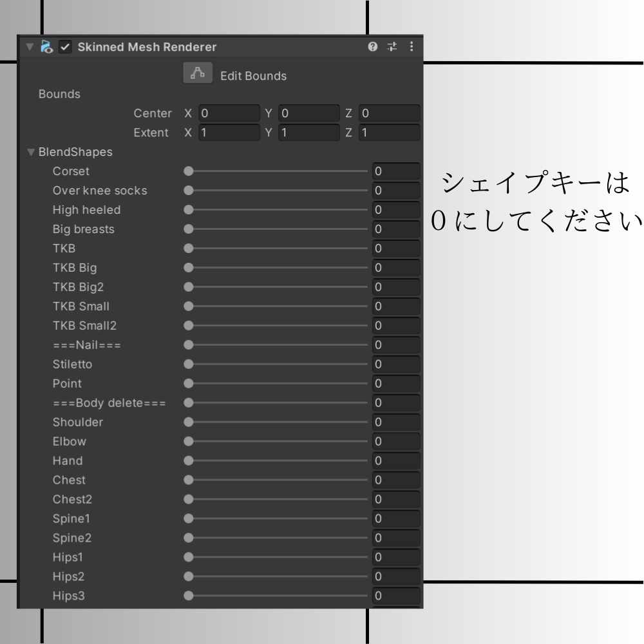
Task: Click the Spine2 label
Action: (x=72, y=538)
